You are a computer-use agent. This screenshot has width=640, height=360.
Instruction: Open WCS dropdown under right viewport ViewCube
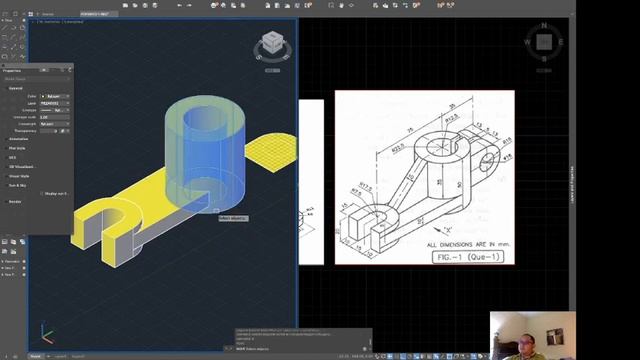click(x=544, y=71)
